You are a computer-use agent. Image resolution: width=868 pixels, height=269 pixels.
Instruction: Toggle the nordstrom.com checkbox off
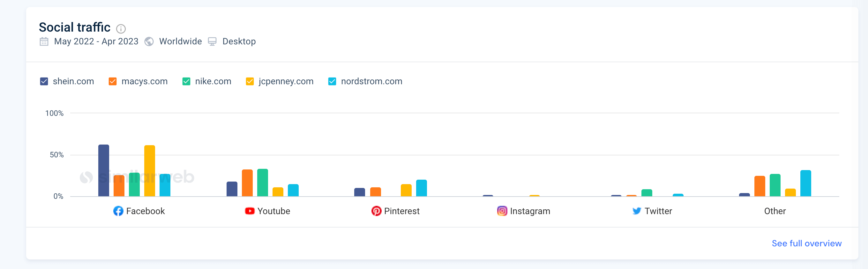pos(332,81)
